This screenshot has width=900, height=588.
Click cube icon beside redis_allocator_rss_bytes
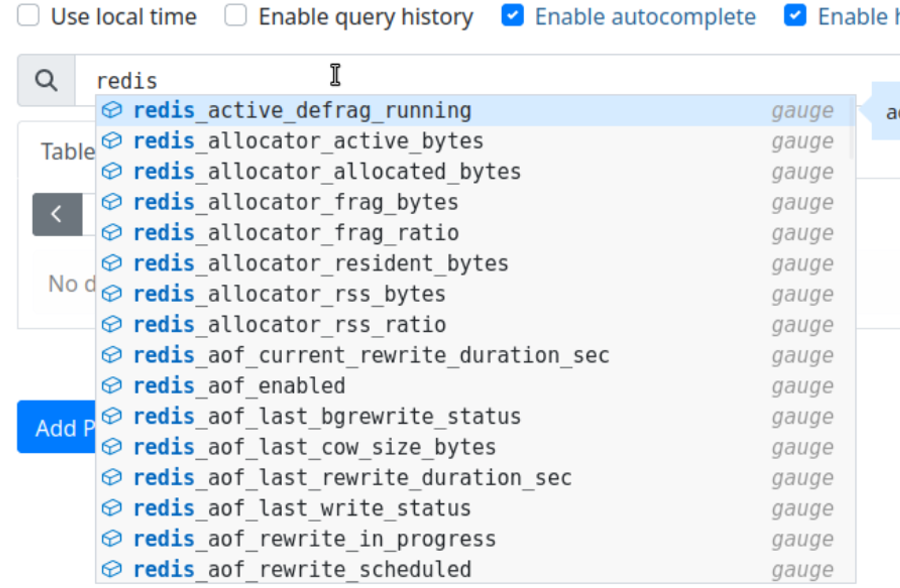(x=112, y=293)
